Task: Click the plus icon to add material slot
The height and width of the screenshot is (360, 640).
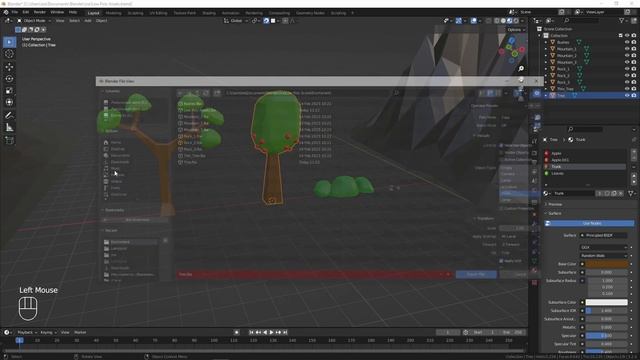Action: [x=633, y=152]
